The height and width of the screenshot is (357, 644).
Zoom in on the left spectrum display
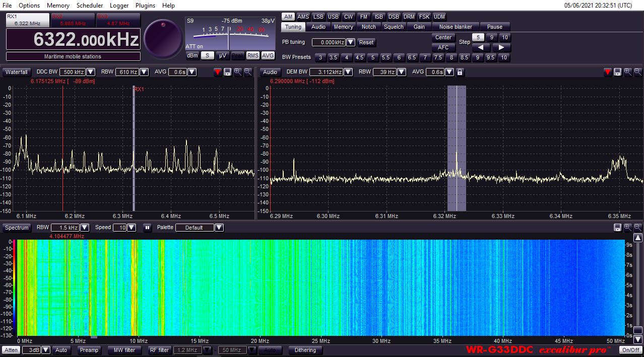[237, 72]
